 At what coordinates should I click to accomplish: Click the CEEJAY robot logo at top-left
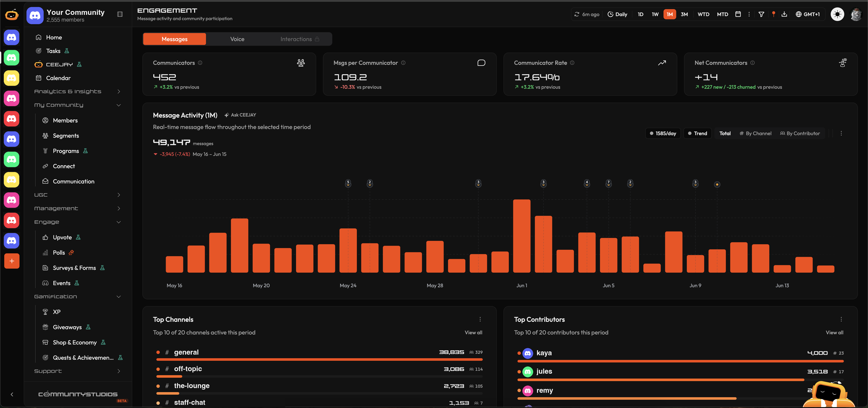point(12,15)
